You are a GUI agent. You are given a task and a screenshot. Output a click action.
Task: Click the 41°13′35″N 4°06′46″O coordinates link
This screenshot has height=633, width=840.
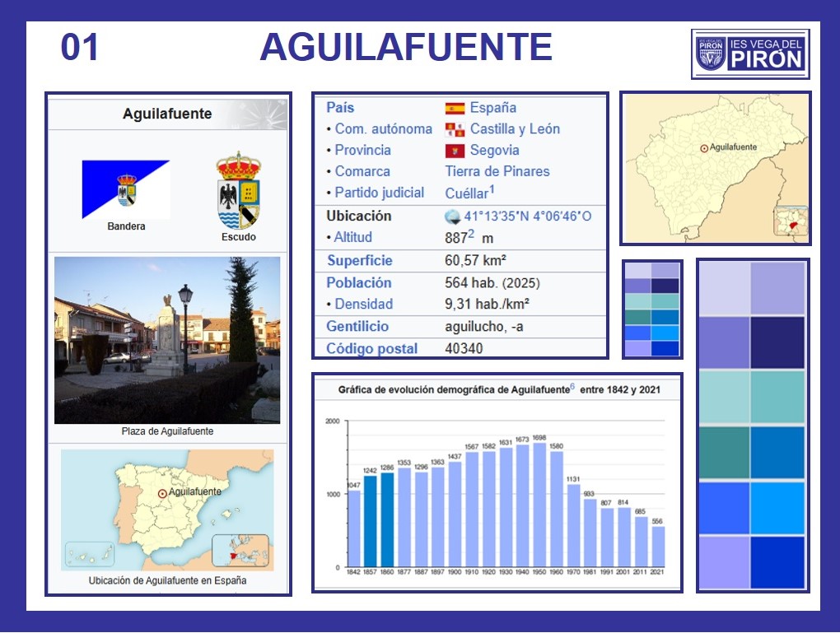pyautogui.click(x=527, y=216)
